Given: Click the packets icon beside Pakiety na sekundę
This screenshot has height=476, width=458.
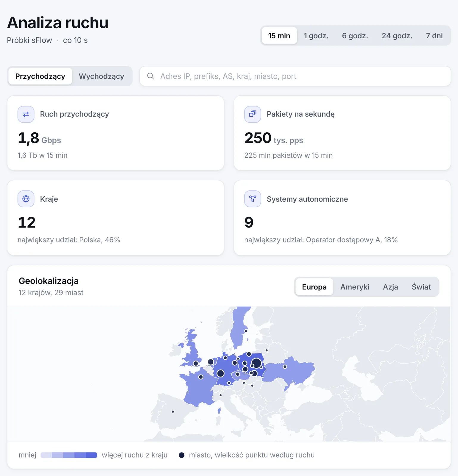Looking at the screenshot, I should (253, 114).
